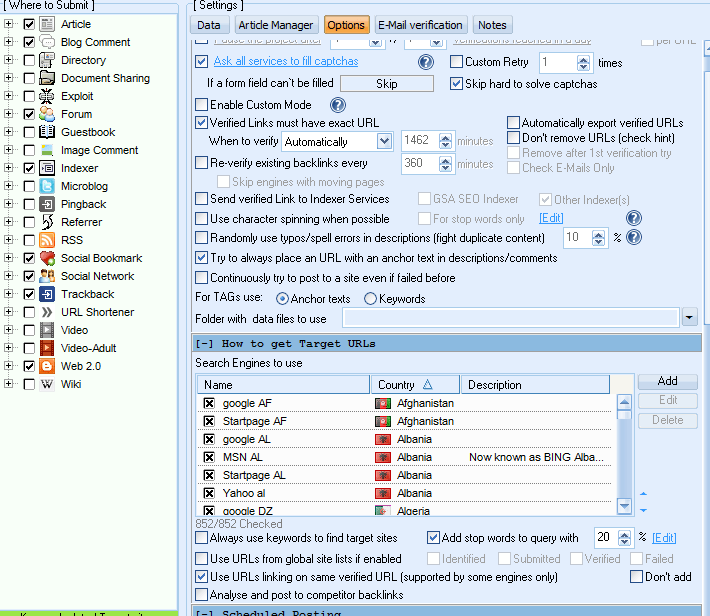Click the Guestbook icon
The image size is (710, 616).
47,132
